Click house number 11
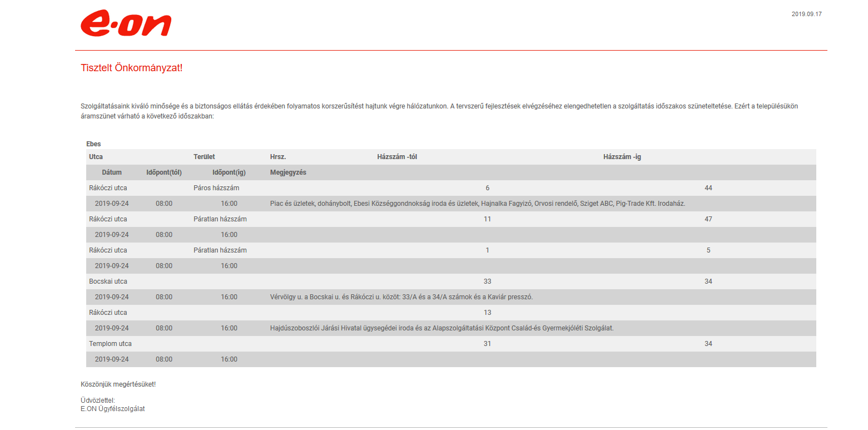 point(488,219)
